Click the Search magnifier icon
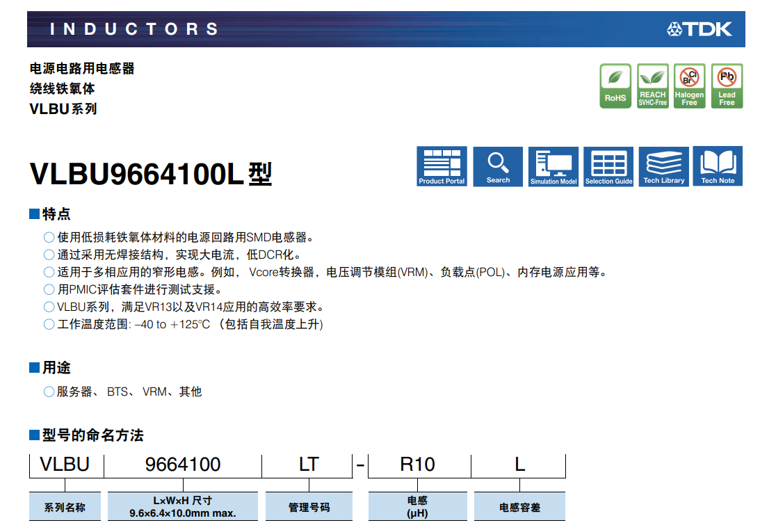This screenshot has width=776, height=532. pyautogui.click(x=498, y=166)
